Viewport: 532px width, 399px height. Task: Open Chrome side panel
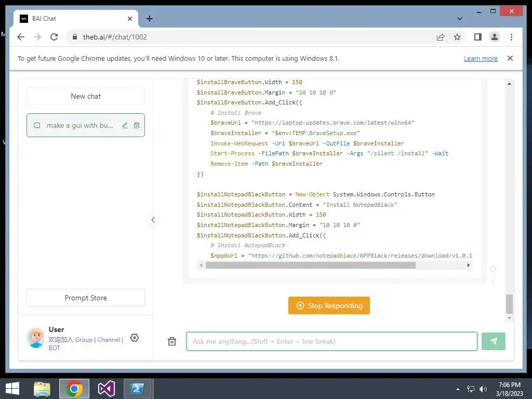point(478,37)
